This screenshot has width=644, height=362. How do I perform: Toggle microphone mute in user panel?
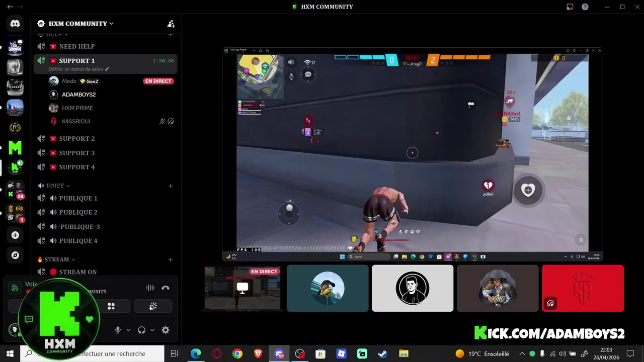(x=118, y=330)
